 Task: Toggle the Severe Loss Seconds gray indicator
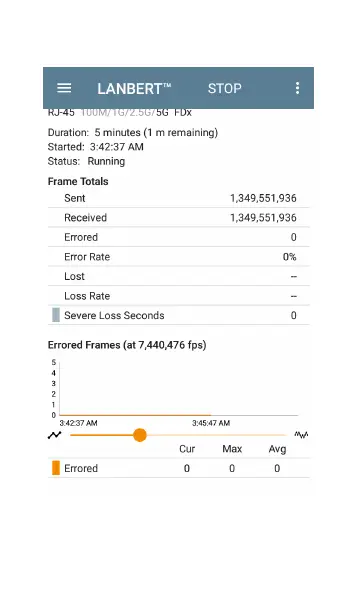[x=56, y=315]
